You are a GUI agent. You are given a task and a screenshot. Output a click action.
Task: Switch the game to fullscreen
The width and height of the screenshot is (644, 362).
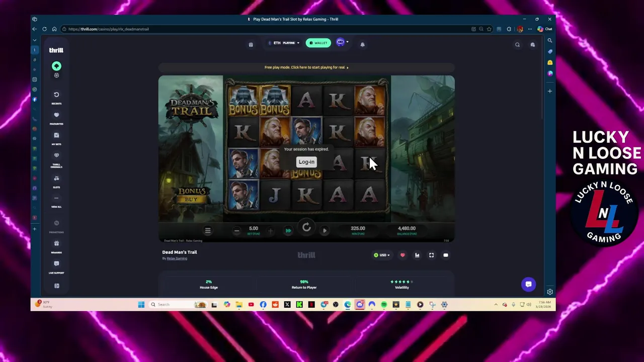(431, 255)
